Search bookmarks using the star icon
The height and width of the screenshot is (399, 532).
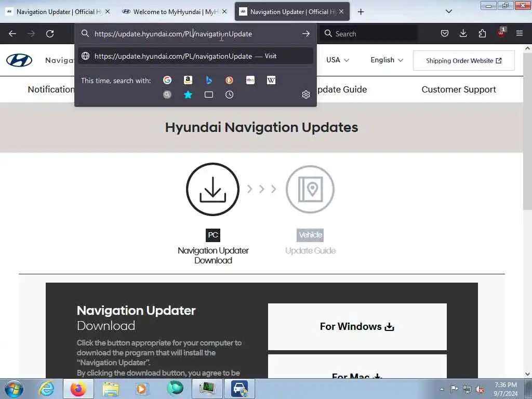click(188, 95)
